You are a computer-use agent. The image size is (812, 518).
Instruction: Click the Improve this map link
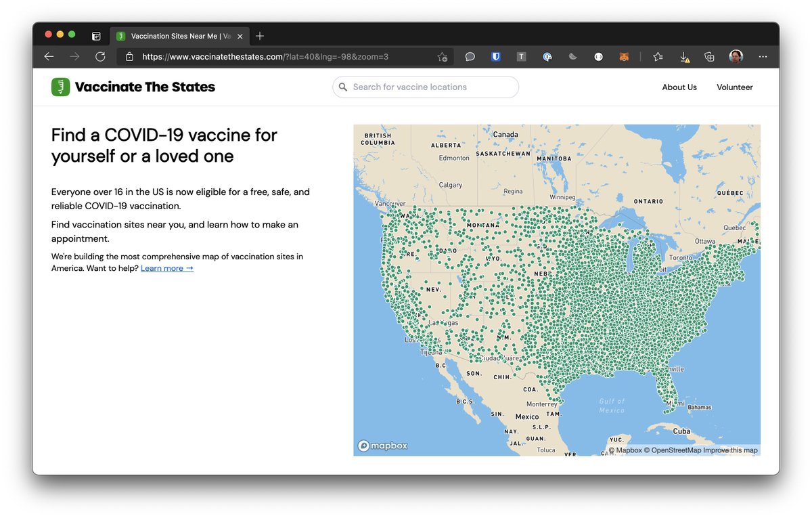click(731, 450)
